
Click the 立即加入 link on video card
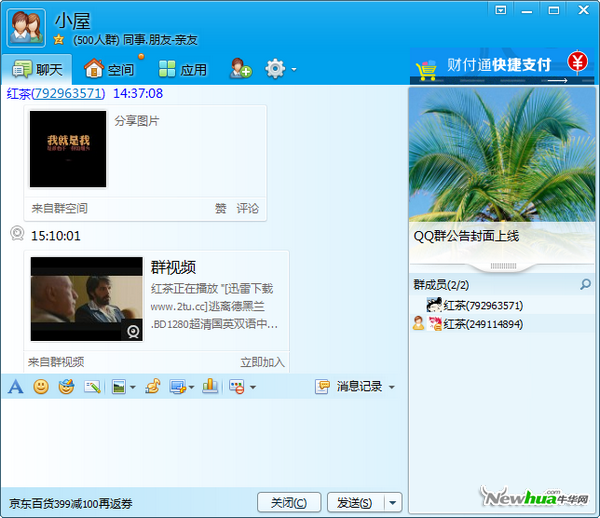point(262,362)
